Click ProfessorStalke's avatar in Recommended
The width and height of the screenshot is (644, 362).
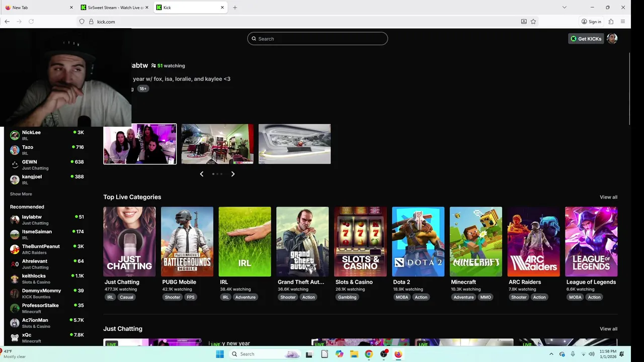coord(15,308)
